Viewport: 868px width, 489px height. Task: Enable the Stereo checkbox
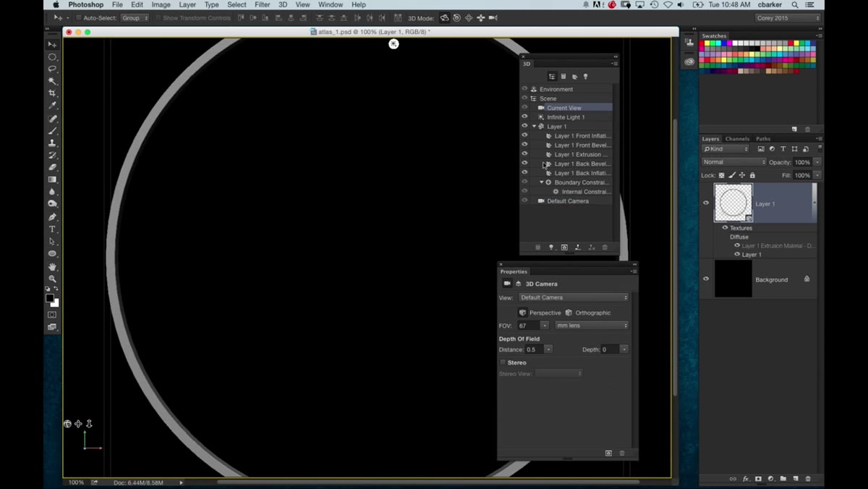503,362
